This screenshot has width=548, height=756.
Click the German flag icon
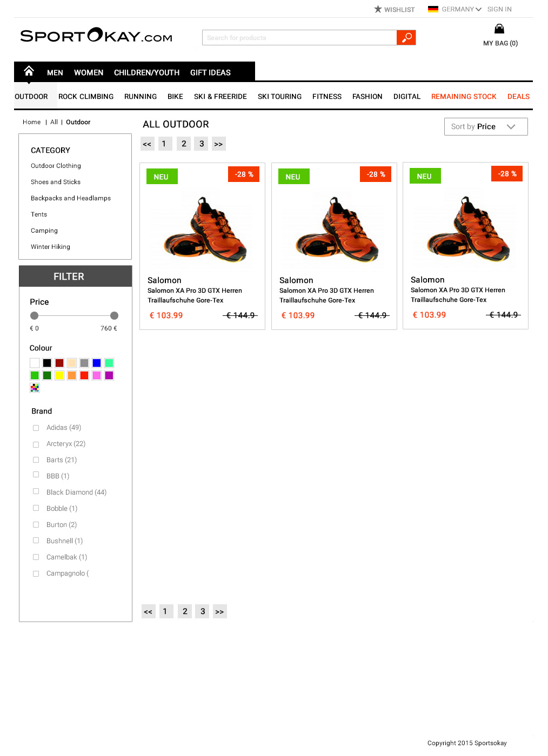433,9
